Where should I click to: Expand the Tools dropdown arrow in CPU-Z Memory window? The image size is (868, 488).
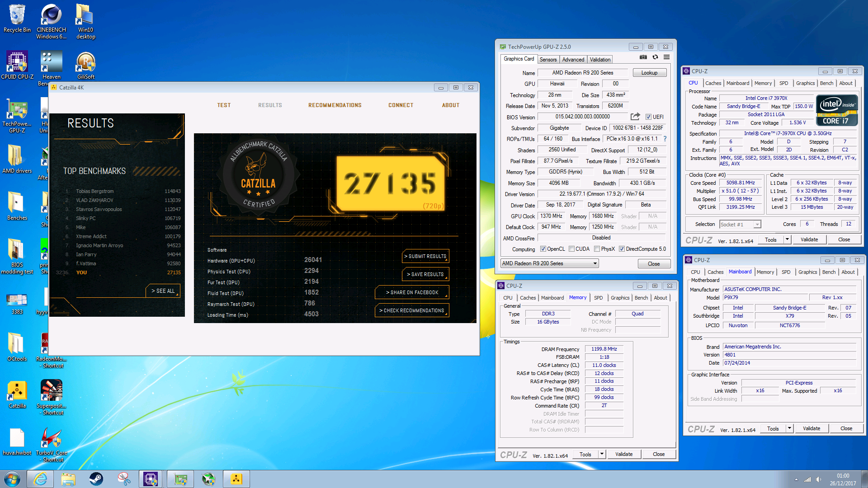602,454
